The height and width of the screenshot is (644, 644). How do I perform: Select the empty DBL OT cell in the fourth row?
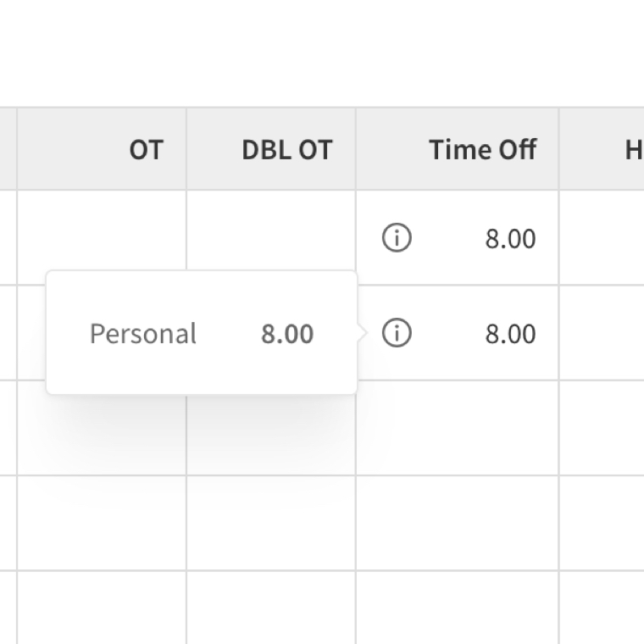pos(271,523)
